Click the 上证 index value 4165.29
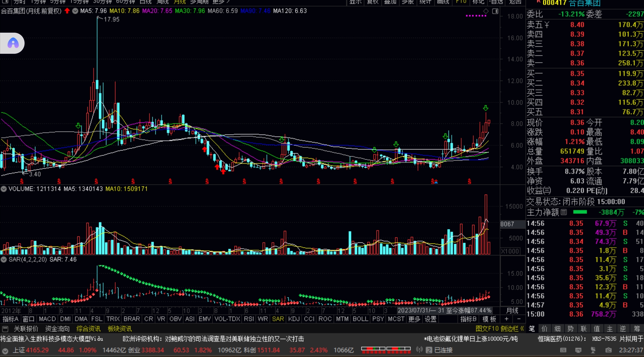Image resolution: width=644 pixels, height=357 pixels. click(37, 350)
